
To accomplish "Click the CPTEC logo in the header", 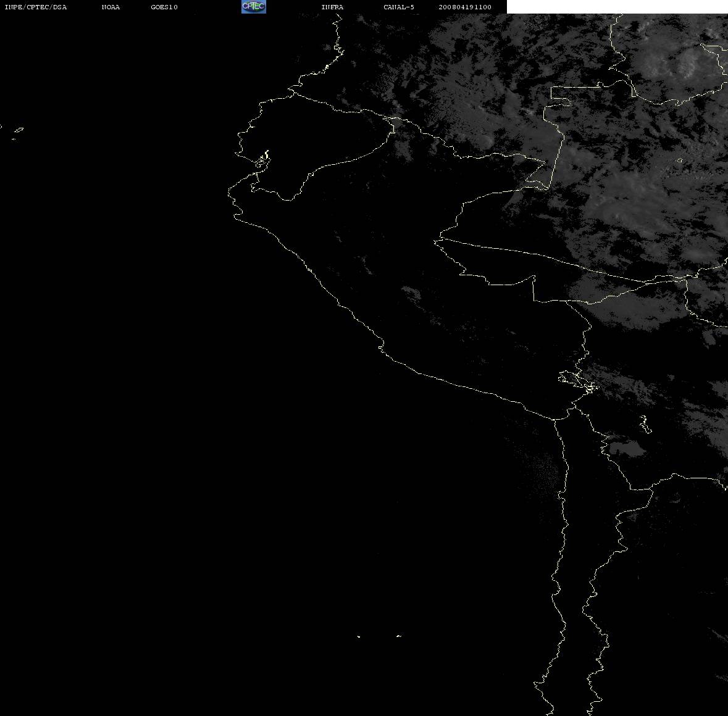I will [x=254, y=7].
